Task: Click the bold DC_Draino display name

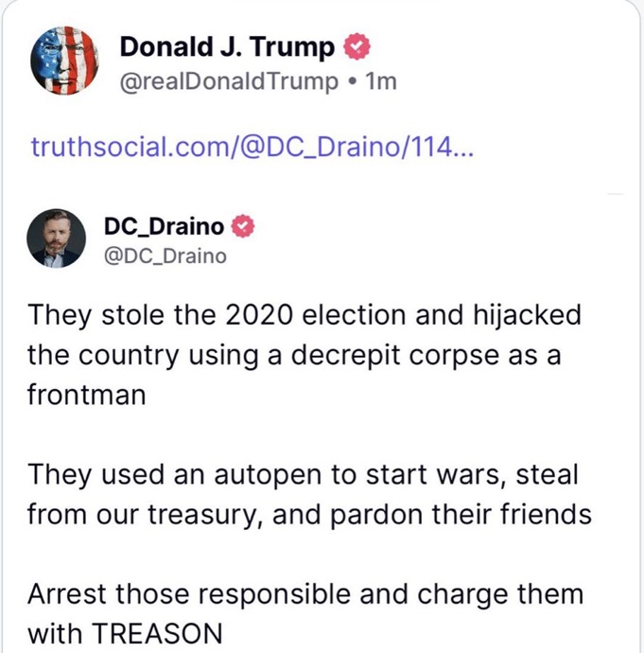Action: (165, 226)
